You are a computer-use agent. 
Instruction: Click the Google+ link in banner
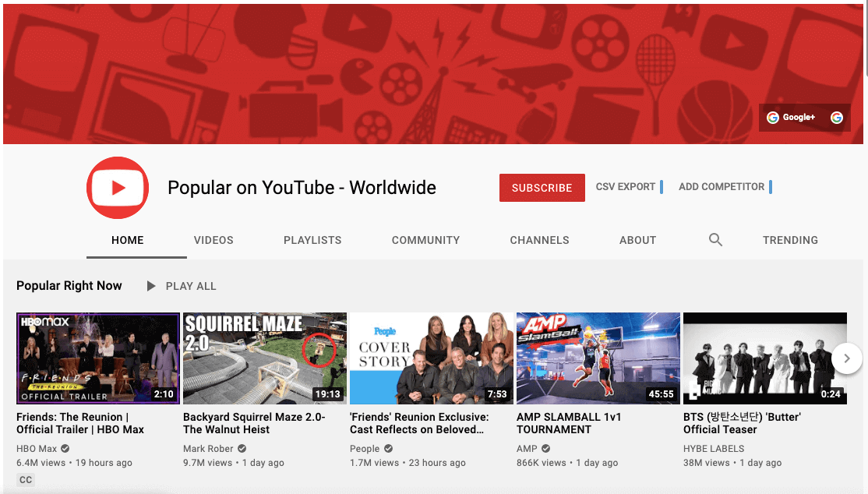[791, 118]
